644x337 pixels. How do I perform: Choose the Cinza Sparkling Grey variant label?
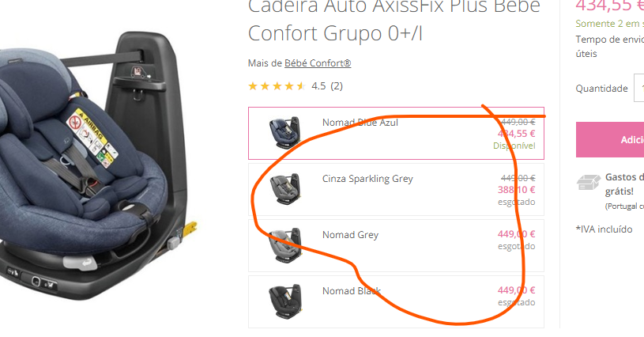tap(367, 179)
